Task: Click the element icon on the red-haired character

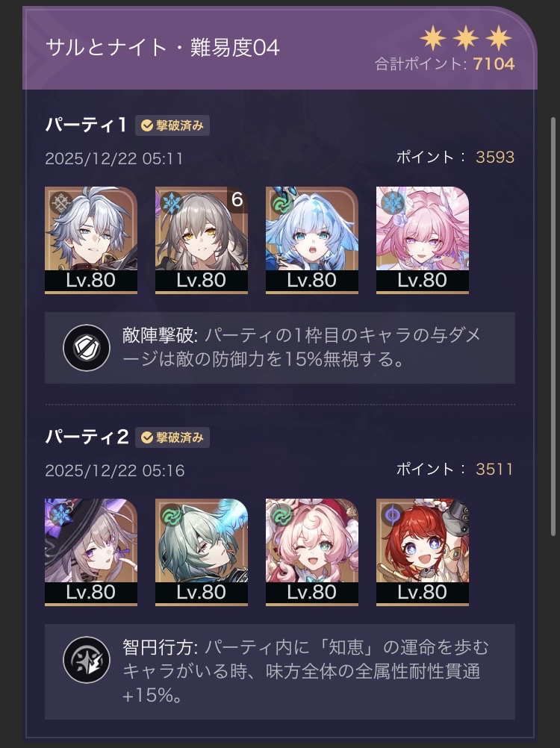Action: pyautogui.click(x=393, y=516)
